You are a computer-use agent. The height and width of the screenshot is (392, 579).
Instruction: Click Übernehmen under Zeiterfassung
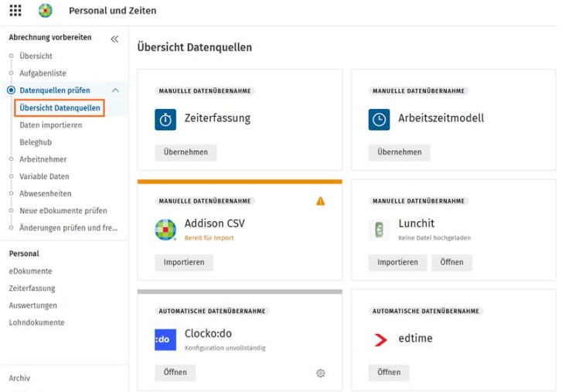point(186,152)
